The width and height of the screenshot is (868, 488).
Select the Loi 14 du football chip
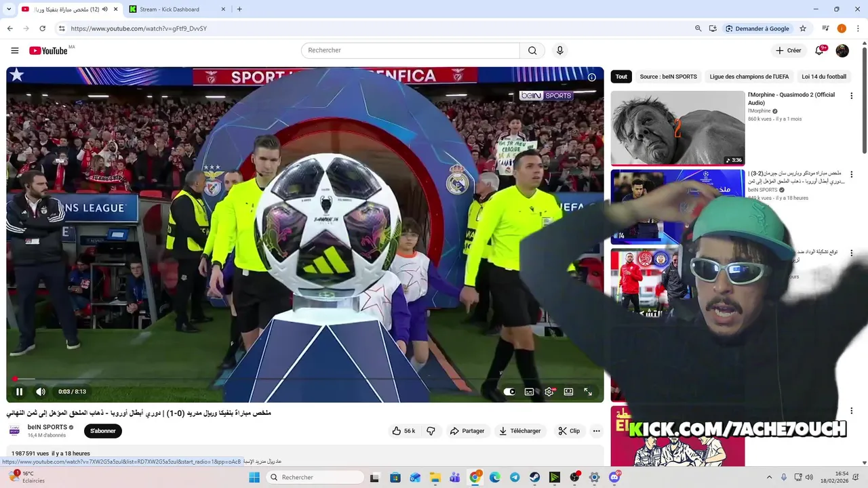pos(824,77)
